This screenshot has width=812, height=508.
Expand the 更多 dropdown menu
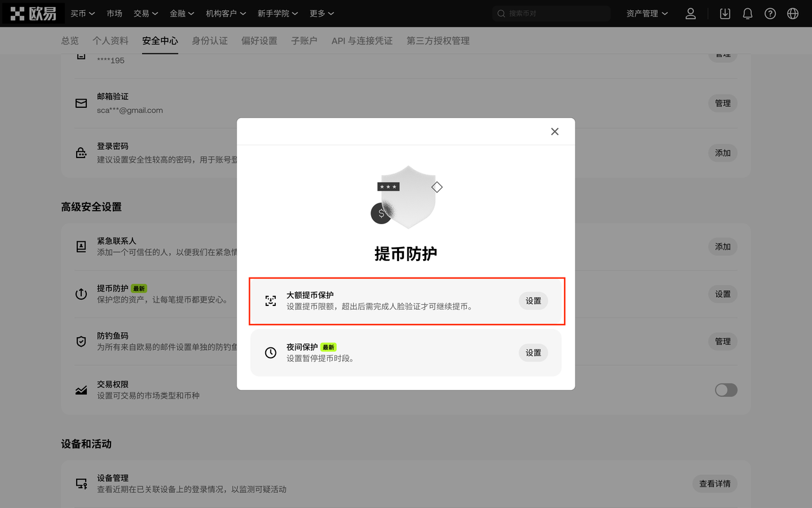click(322, 13)
